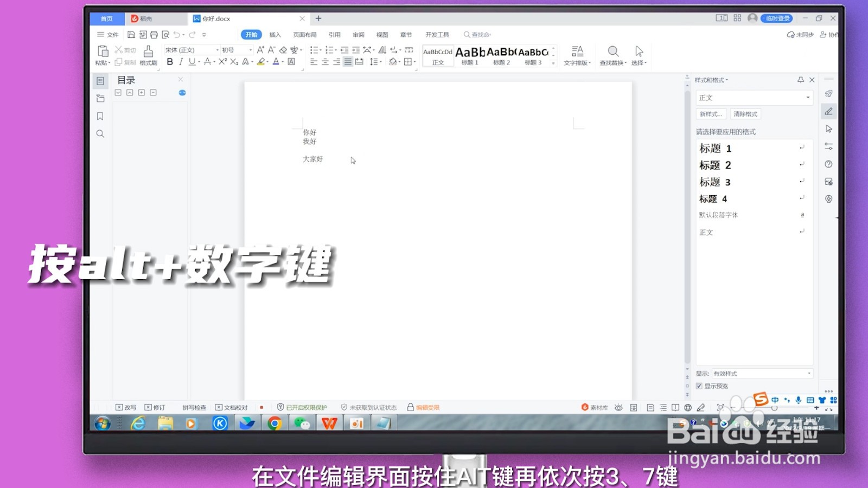Switch to the 页面布局 ribbon tab
Viewport: 868px width, 488px height.
305,35
